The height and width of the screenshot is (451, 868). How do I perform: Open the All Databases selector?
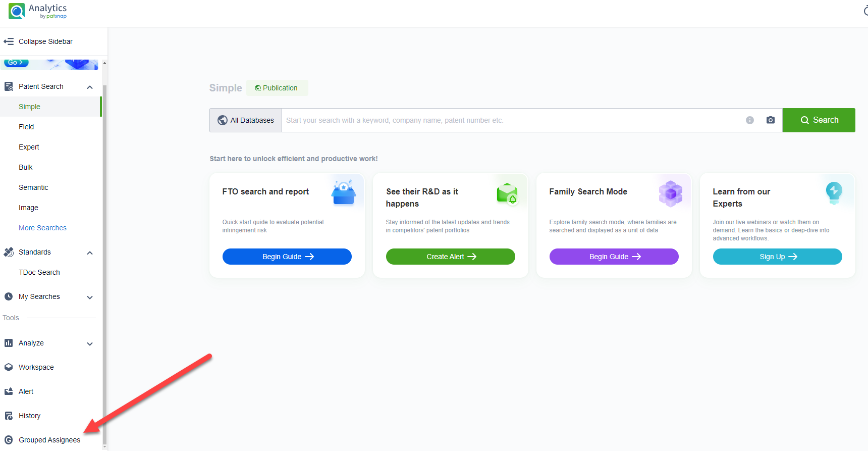[246, 120]
